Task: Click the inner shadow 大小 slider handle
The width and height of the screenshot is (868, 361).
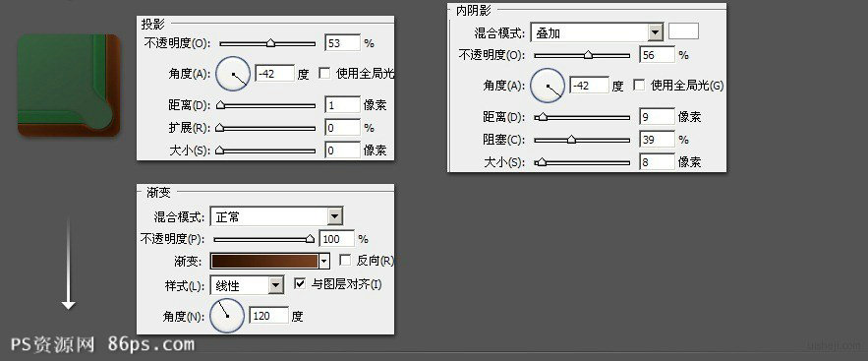Action: [x=542, y=162]
